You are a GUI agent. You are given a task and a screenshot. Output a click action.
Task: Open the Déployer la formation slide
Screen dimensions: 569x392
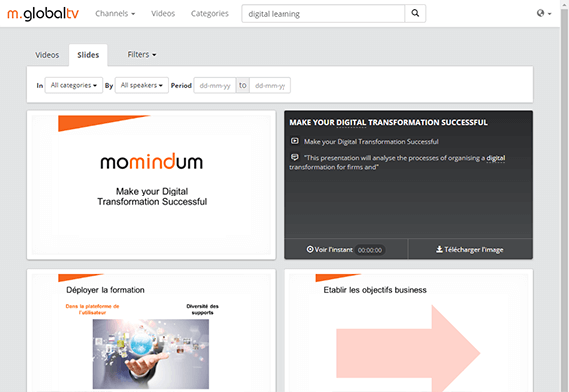[151, 331]
